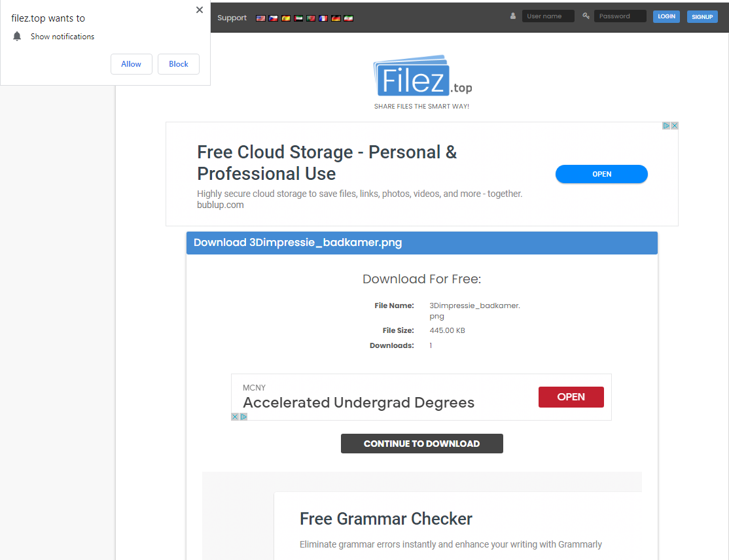The image size is (729, 560).
Task: Click the 'Download For Free:' heading
Action: 421,279
